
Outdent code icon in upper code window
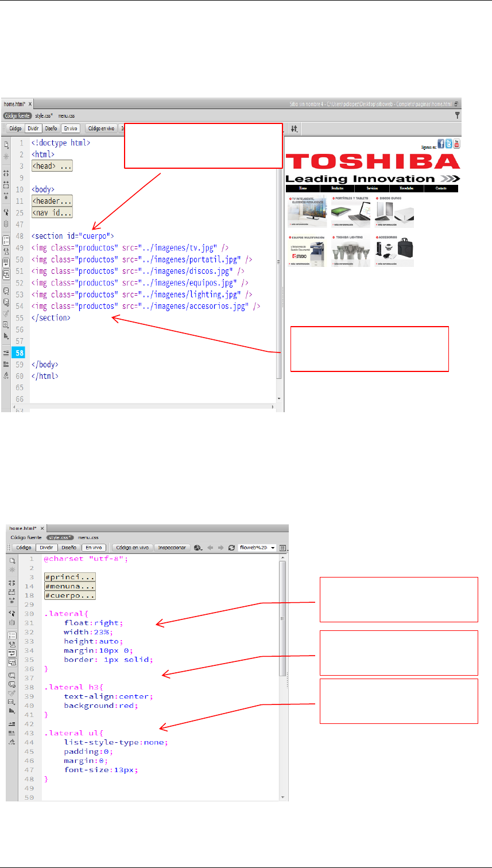[6, 364]
